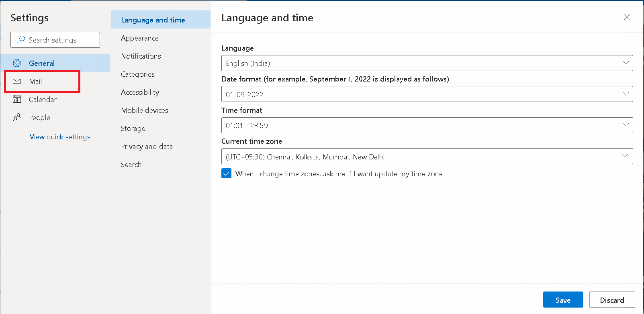The width and height of the screenshot is (644, 314).
Task: Click the Discard button
Action: click(612, 300)
